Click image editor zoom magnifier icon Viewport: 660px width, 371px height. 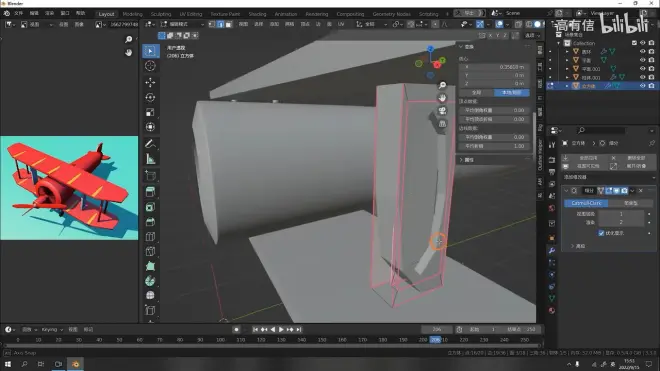pos(128,40)
